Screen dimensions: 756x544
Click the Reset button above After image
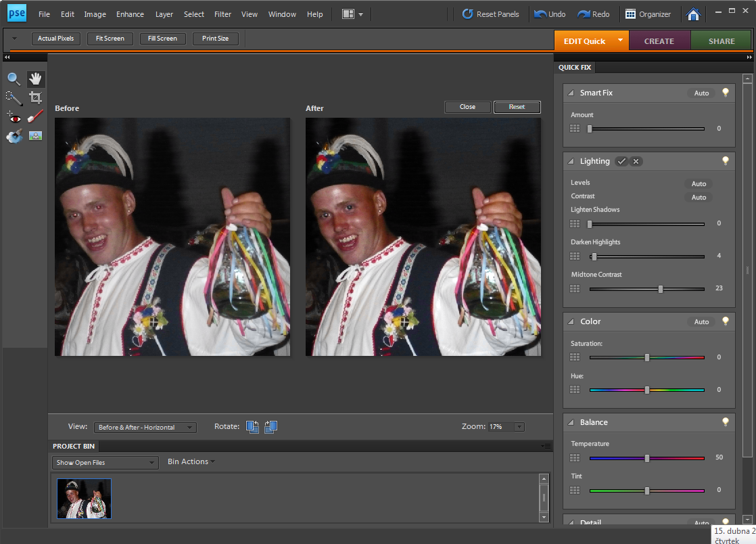tap(517, 107)
